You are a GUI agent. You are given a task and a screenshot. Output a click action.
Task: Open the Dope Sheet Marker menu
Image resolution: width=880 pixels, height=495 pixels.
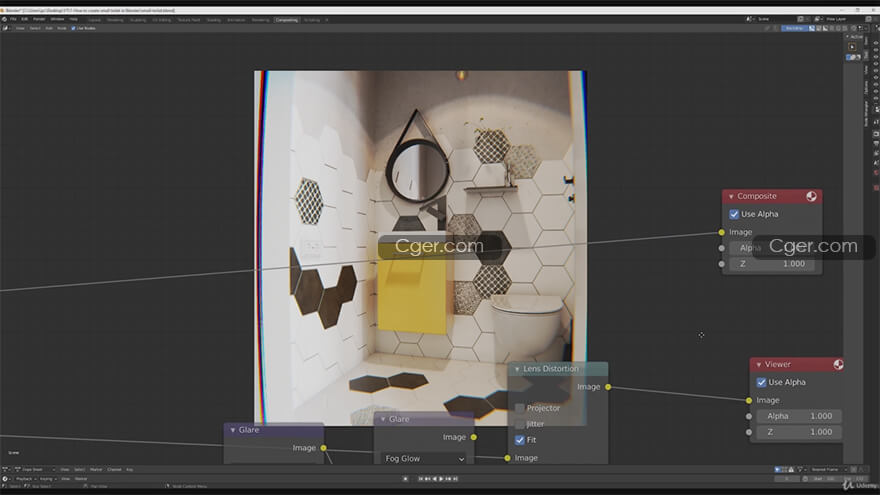pos(96,469)
